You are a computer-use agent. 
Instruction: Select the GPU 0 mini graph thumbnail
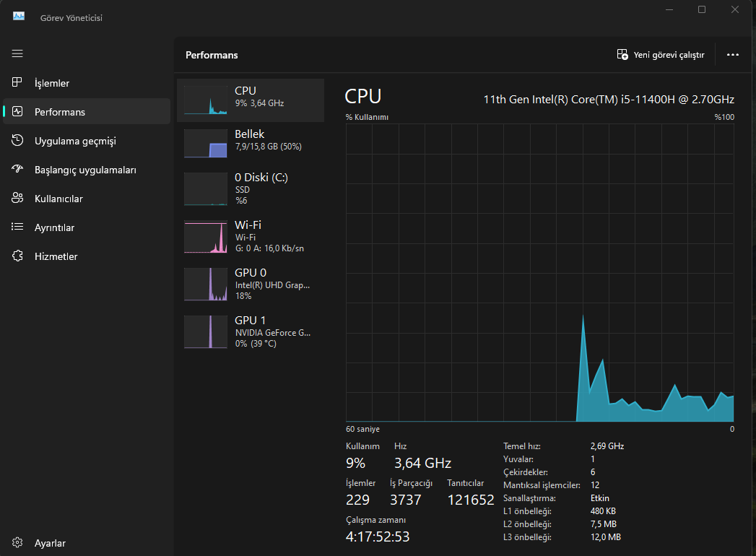click(206, 284)
